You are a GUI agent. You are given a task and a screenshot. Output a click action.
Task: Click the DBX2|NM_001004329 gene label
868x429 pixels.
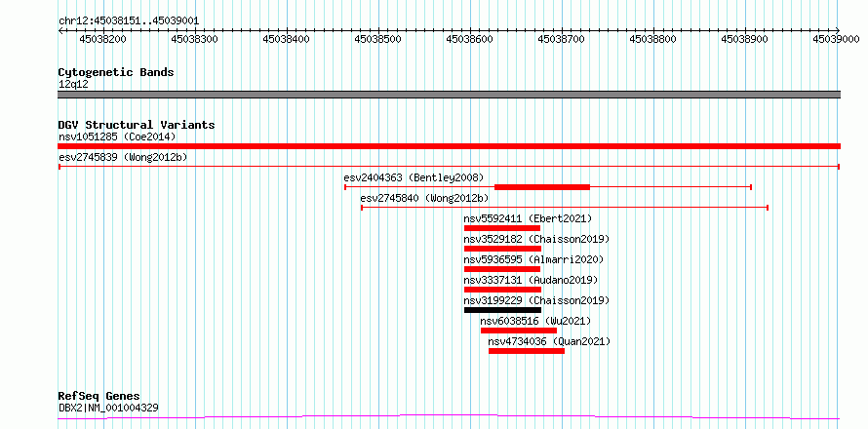click(x=108, y=409)
